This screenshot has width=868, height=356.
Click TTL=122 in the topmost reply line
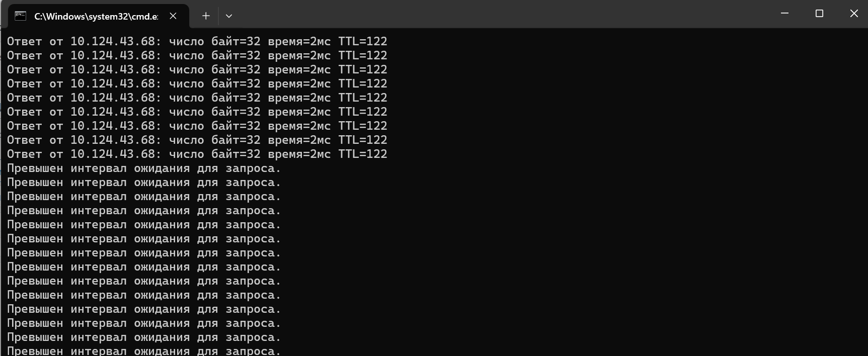tap(362, 41)
